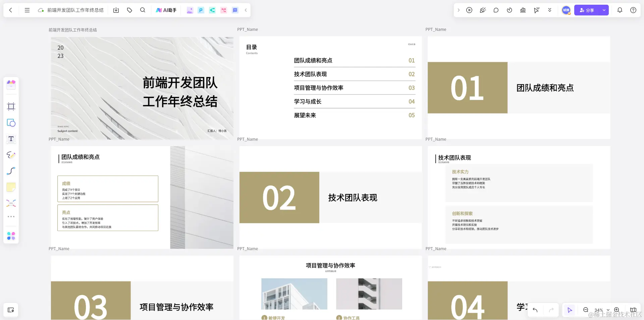Expand more tools with double chevron
This screenshot has width=644, height=320.
coord(550,10)
